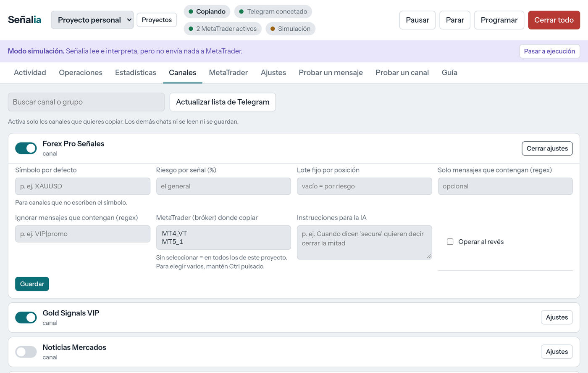This screenshot has width=588, height=373.
Task: Focus the Lote fijo por posición field
Action: click(x=364, y=186)
